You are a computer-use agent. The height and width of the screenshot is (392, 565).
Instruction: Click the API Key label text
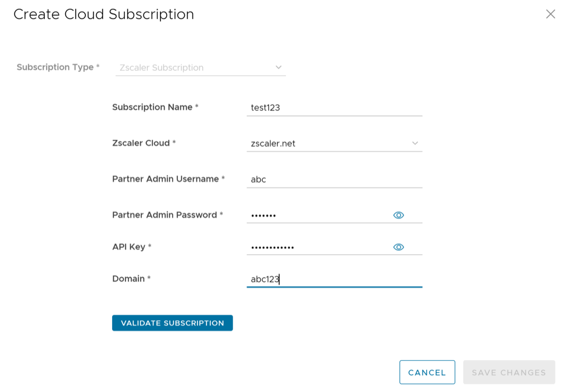[128, 247]
